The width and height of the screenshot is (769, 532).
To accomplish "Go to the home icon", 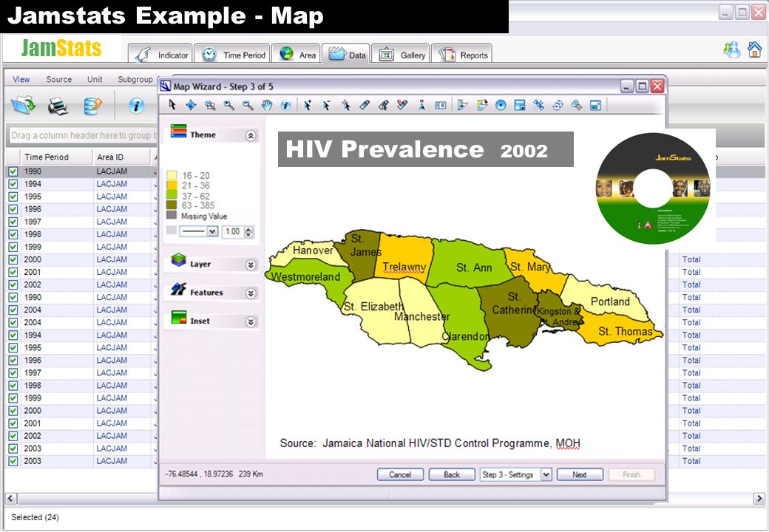I will (x=755, y=49).
